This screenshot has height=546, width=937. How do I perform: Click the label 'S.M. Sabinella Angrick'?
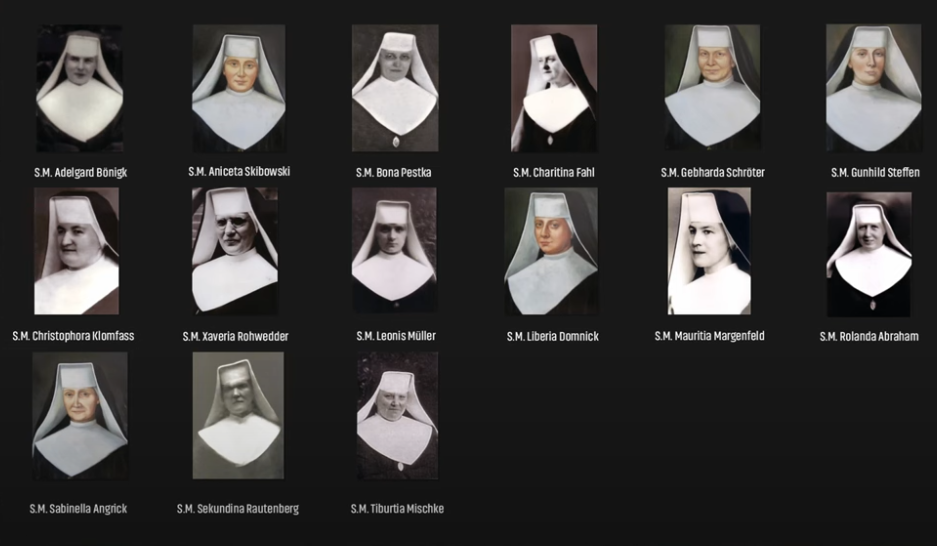click(x=78, y=508)
